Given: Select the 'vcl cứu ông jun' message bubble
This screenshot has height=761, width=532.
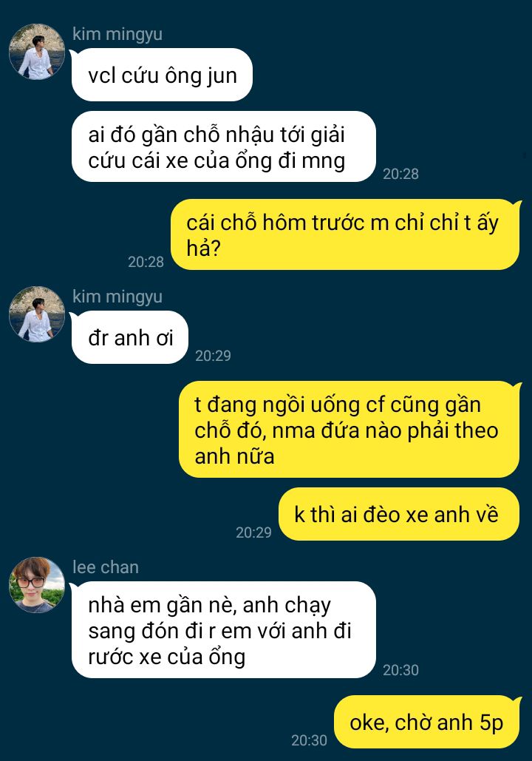Looking at the screenshot, I should pyautogui.click(x=162, y=75).
